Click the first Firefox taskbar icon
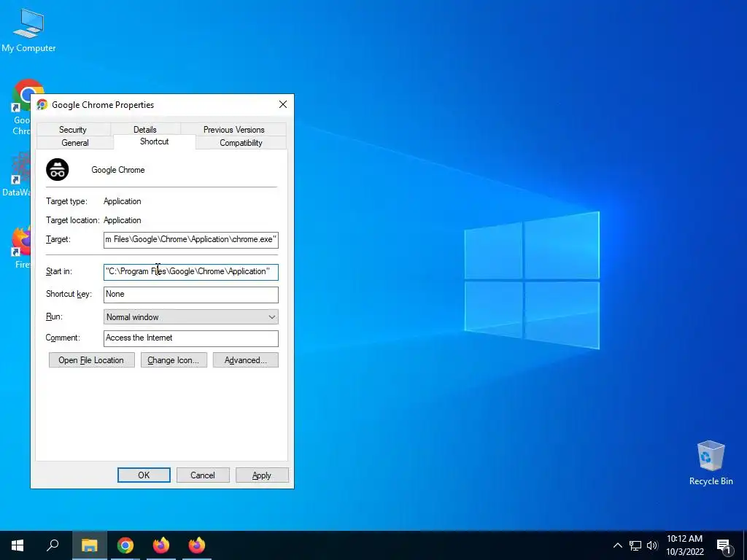The height and width of the screenshot is (560, 747). pyautogui.click(x=161, y=545)
